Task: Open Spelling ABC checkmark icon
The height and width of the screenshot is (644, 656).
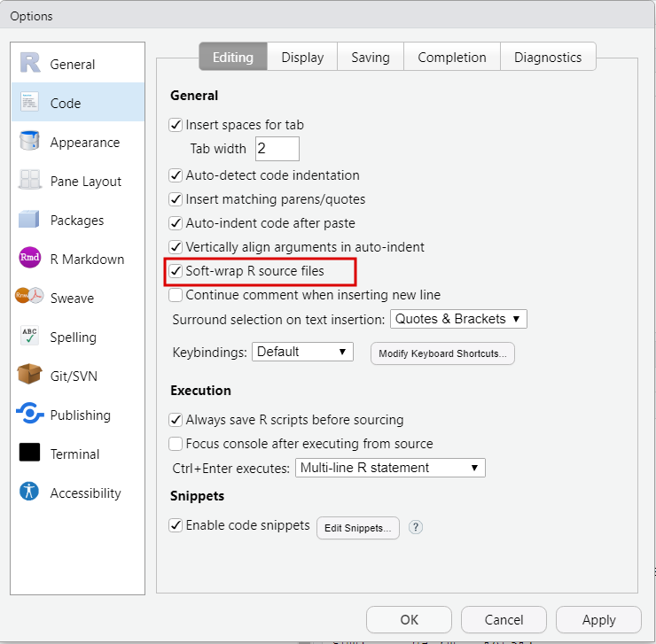Action: click(x=30, y=337)
